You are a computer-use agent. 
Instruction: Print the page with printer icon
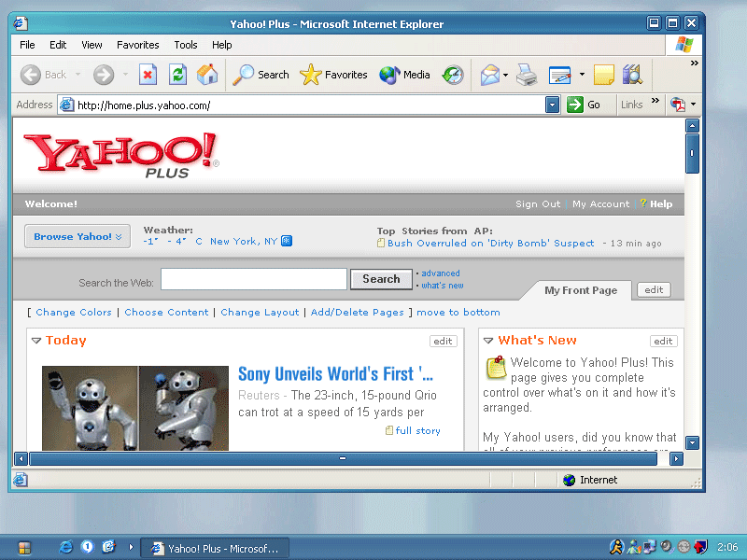click(x=527, y=75)
